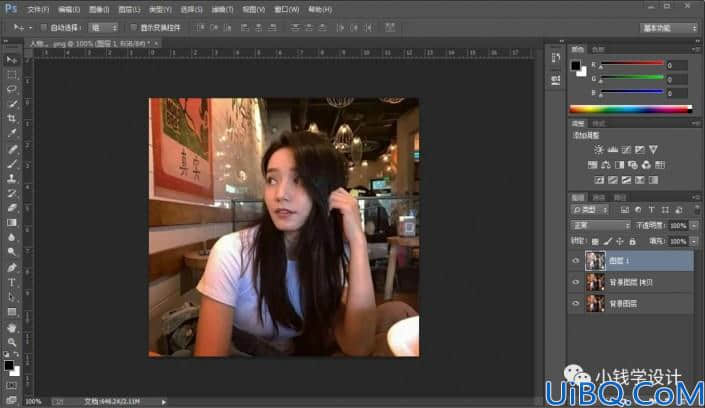Change screen mode icon at toolbox bottom

12,399
